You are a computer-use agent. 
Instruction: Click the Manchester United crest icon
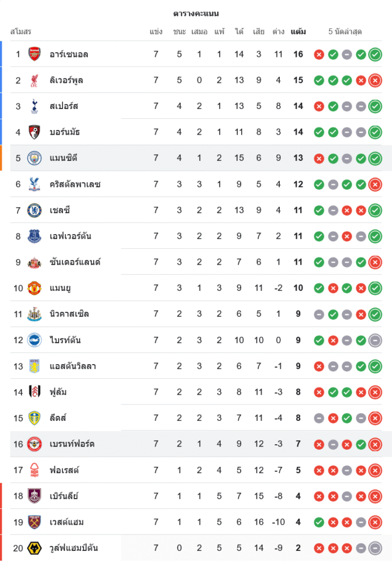click(35, 288)
